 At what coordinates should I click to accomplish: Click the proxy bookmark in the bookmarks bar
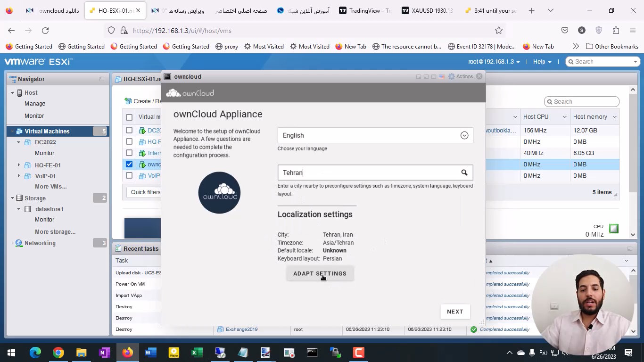(x=227, y=46)
